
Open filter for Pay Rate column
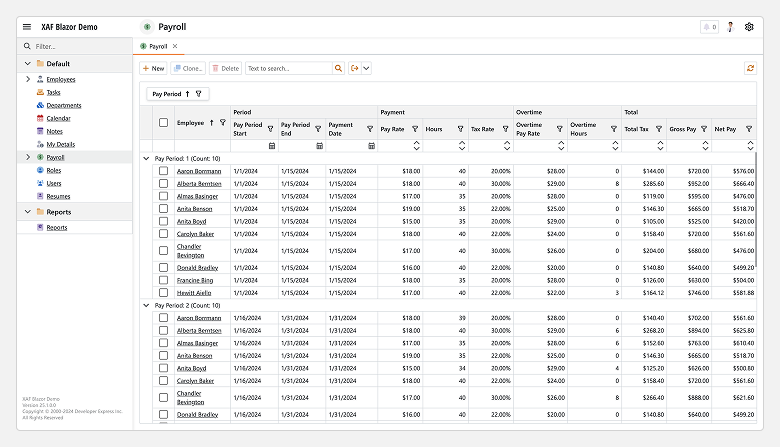pos(414,129)
